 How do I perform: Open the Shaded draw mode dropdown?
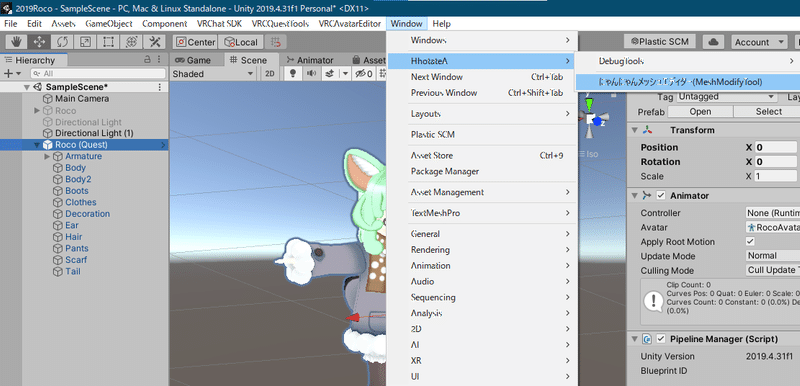coord(213,74)
